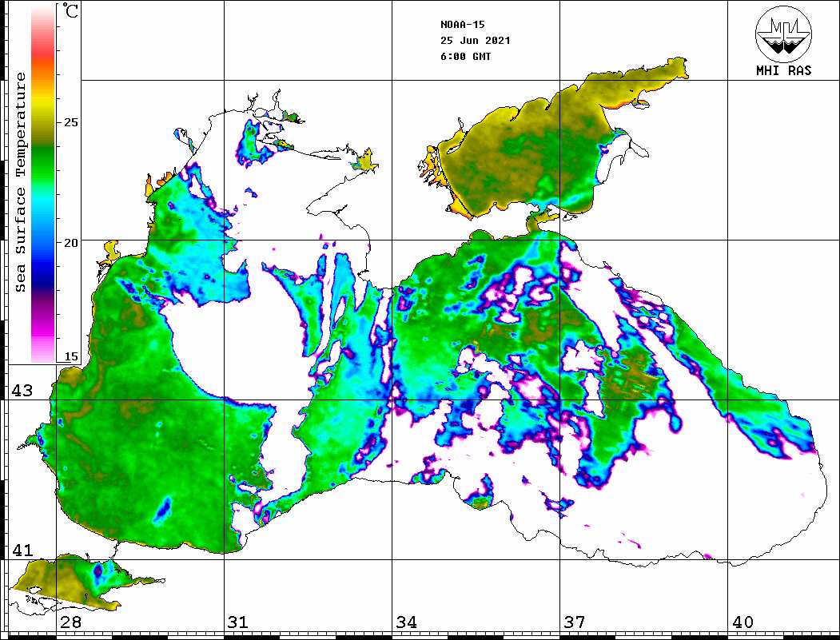The width and height of the screenshot is (840, 640).
Task: Click the "MHI RAS" label text
Action: 784,70
